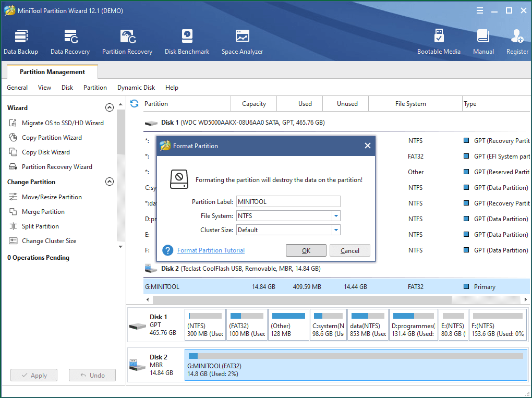The image size is (532, 398).
Task: Click the Copy Partition Wizard icon
Action: click(13, 137)
